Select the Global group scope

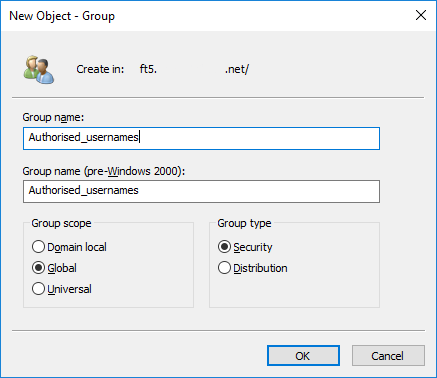(x=54, y=268)
